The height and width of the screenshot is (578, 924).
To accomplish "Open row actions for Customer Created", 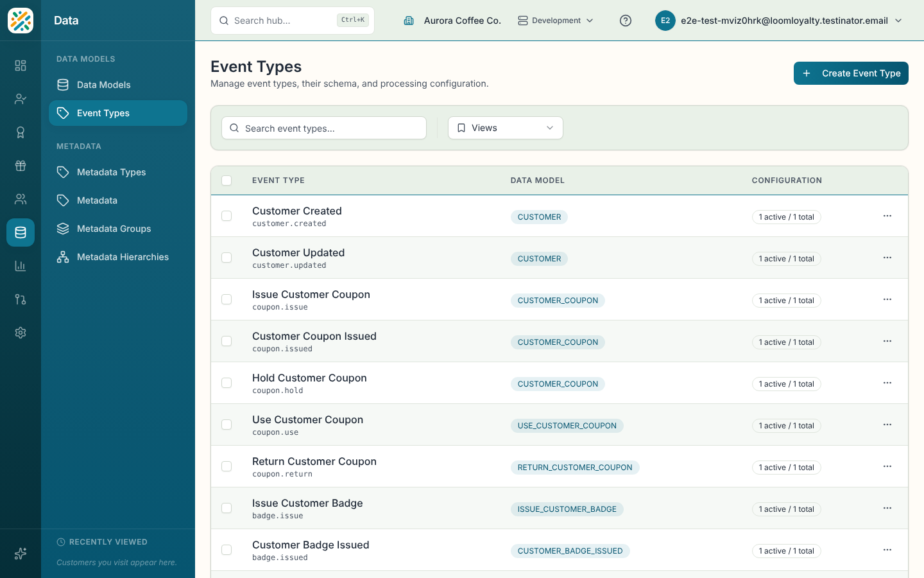I will tap(887, 216).
